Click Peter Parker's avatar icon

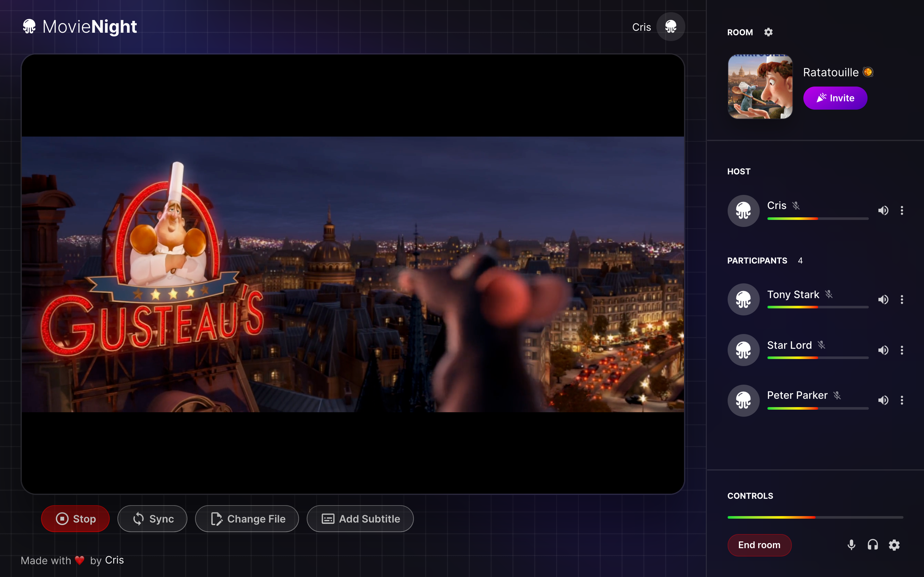743,400
